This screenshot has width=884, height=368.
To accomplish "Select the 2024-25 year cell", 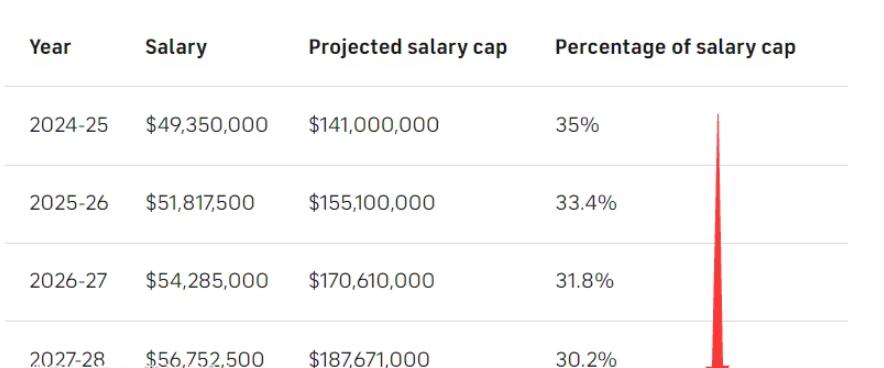I will tap(69, 125).
